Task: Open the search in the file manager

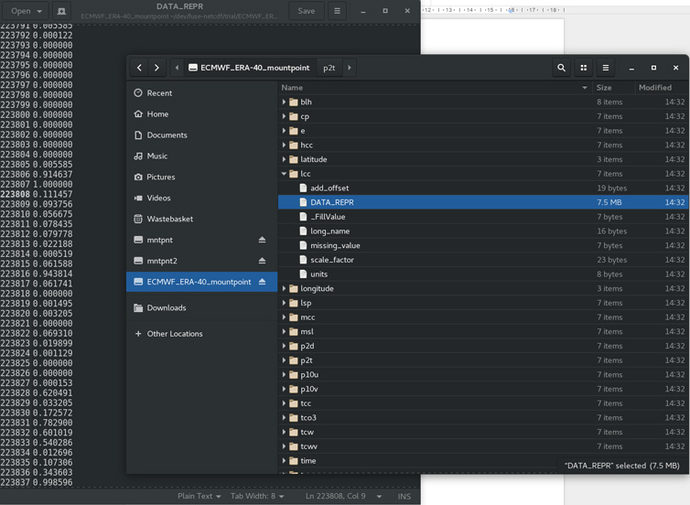Action: [x=561, y=68]
